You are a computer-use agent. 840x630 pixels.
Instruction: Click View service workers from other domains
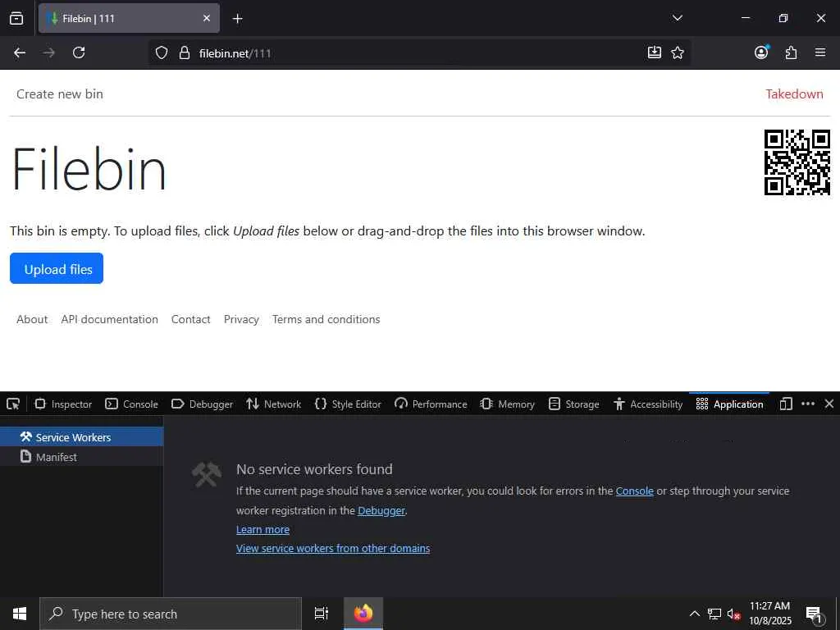333,548
